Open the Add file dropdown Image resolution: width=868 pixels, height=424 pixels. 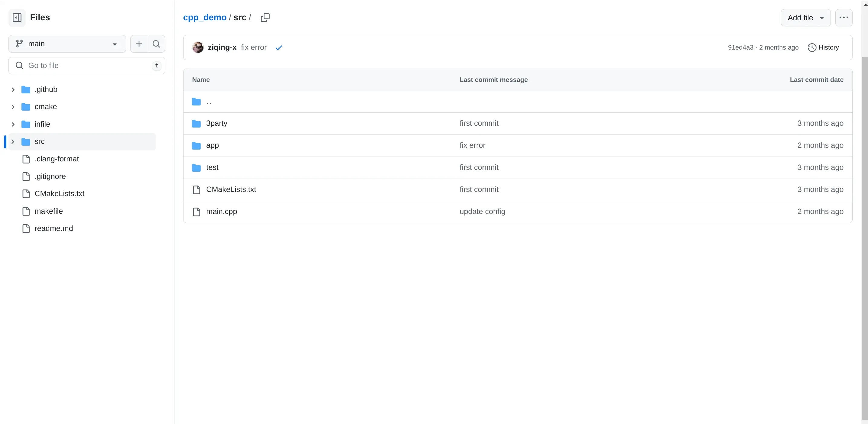(x=806, y=18)
